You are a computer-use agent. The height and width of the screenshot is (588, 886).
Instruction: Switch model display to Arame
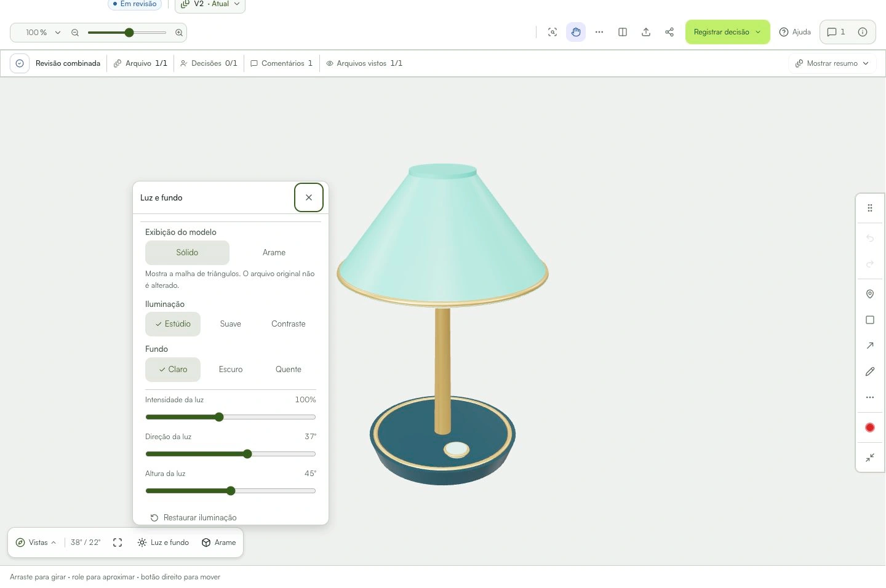274,253
